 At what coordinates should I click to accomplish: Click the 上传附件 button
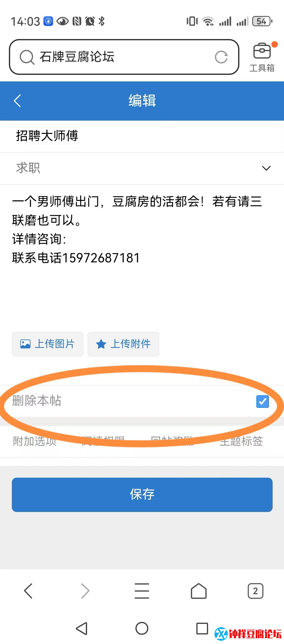(x=123, y=344)
